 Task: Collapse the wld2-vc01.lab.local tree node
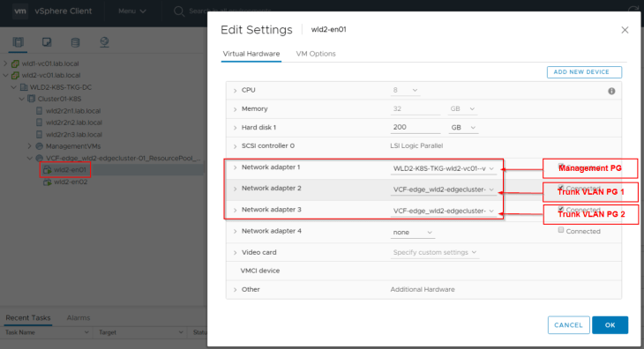click(x=6, y=76)
